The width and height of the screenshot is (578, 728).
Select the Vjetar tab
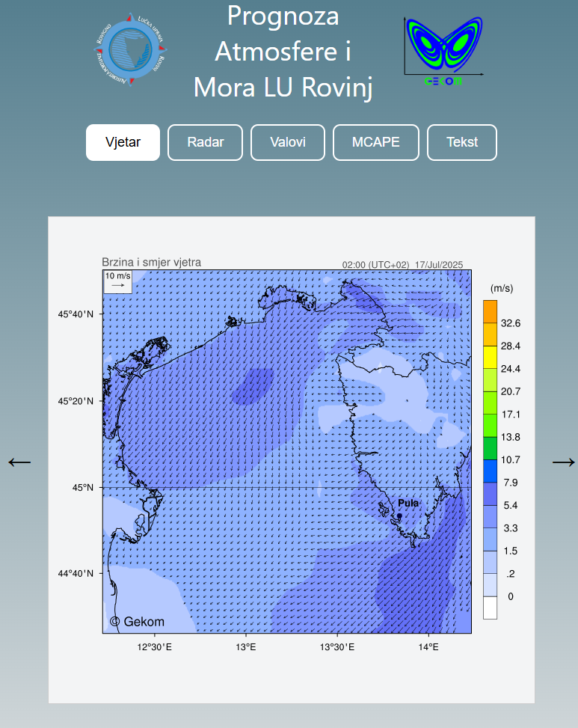(x=123, y=142)
